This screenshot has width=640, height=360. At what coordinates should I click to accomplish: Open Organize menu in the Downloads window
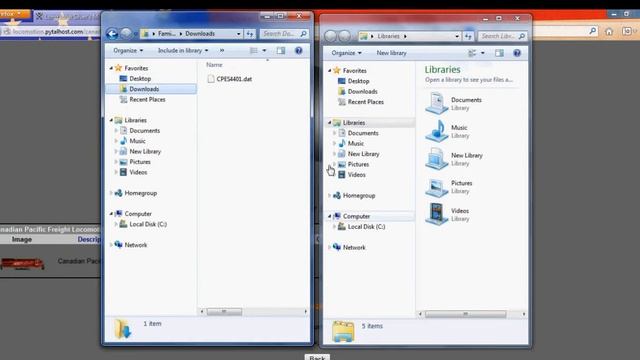click(128, 51)
